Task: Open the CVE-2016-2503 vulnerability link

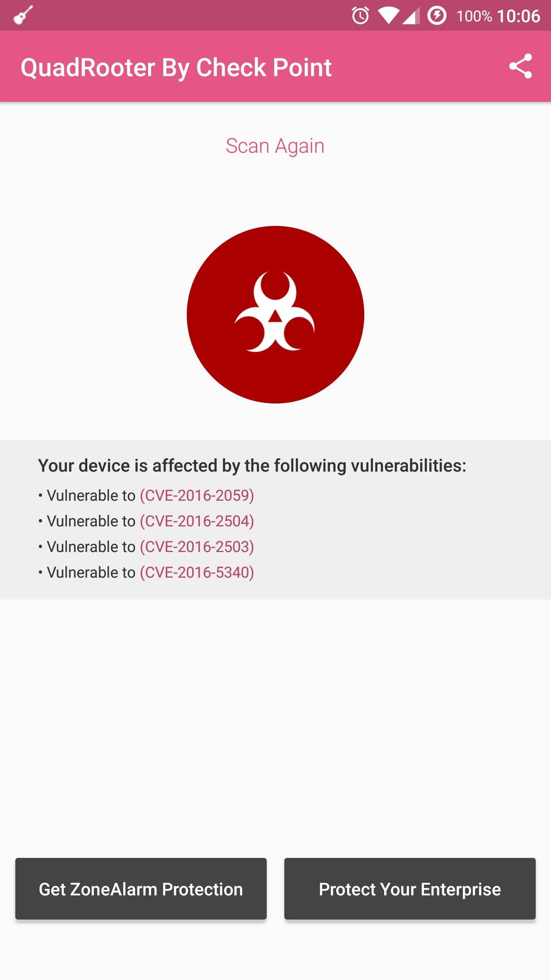Action: click(197, 547)
